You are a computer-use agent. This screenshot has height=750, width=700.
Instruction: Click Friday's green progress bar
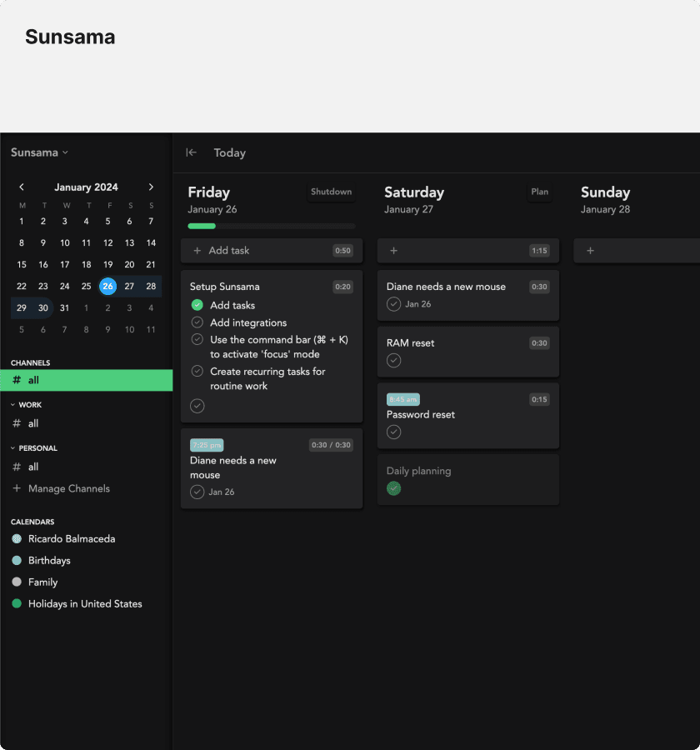click(x=202, y=226)
